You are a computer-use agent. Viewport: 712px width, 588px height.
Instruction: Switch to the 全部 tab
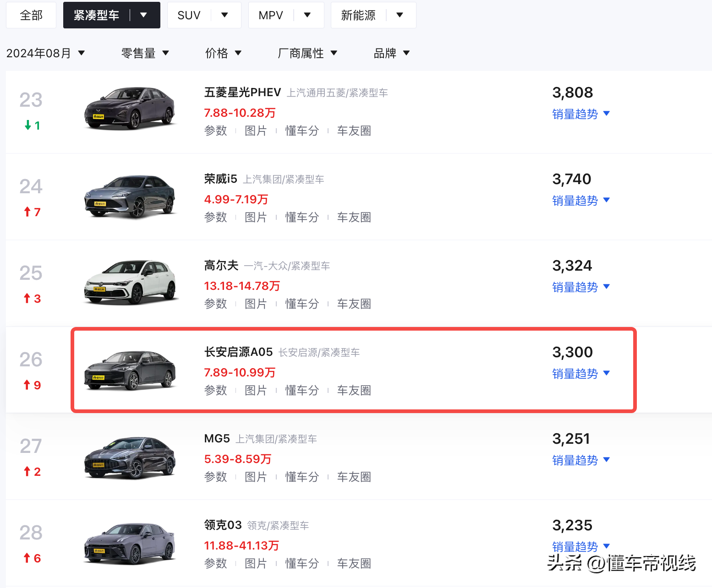click(x=31, y=15)
